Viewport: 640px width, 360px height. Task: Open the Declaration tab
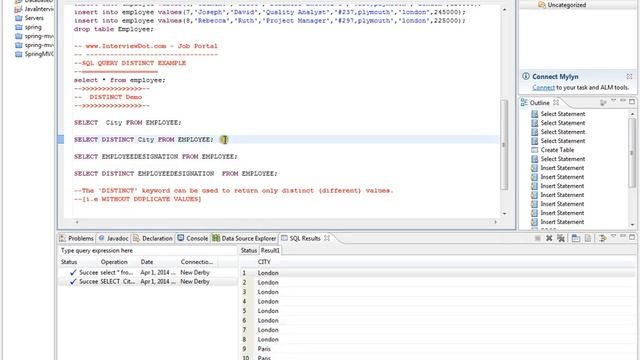click(153, 238)
